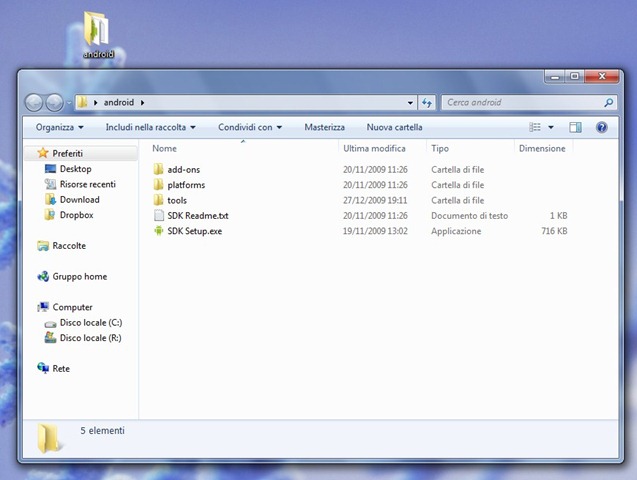Open Risorse recenti in sidebar
The image size is (637, 480).
[88, 184]
